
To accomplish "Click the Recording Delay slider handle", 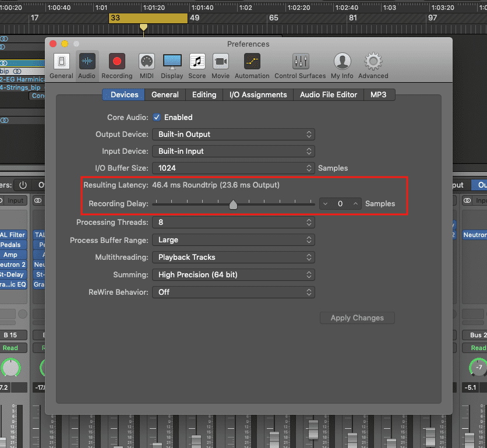I will pyautogui.click(x=233, y=204).
